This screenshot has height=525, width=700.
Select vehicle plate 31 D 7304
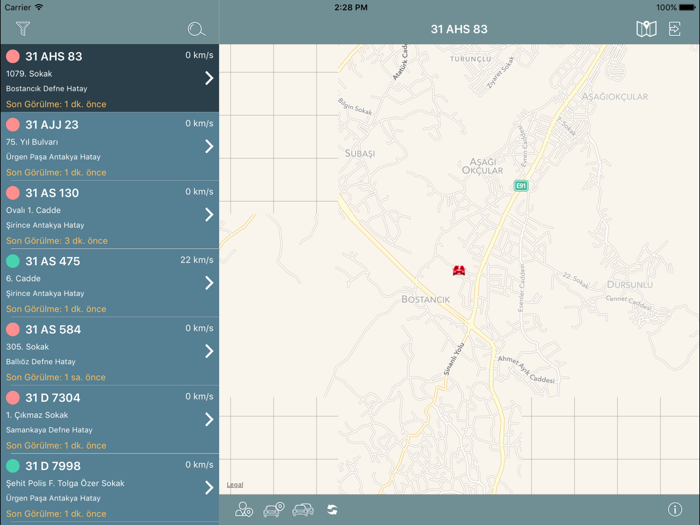pos(53,398)
